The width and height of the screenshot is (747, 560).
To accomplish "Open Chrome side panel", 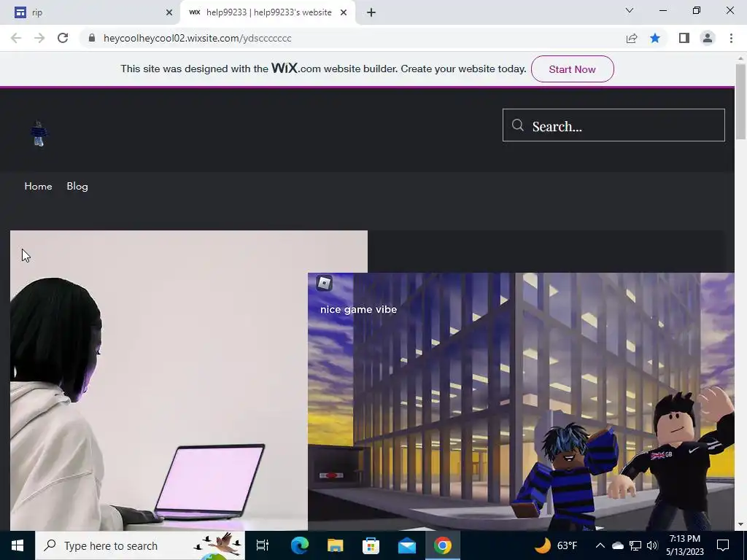I will [684, 38].
